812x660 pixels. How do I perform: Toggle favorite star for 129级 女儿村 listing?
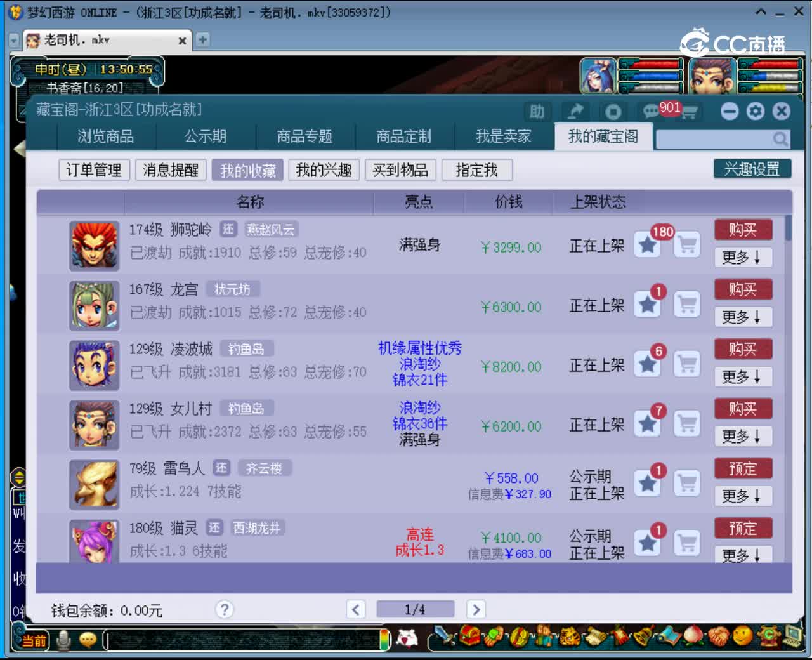pos(648,424)
